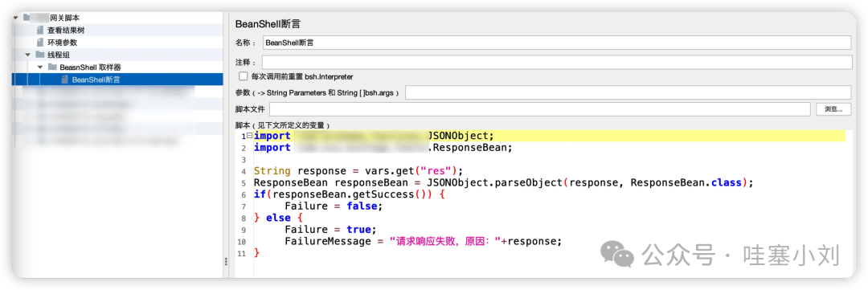868x290 pixels.
Task: Click the JSONObject.parseObject code line
Action: pyautogui.click(x=504, y=183)
